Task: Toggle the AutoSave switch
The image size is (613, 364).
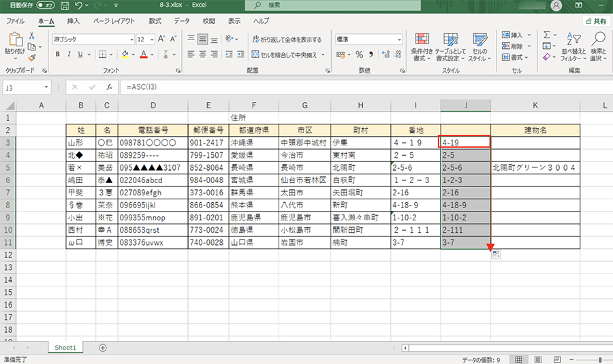Action: point(44,5)
